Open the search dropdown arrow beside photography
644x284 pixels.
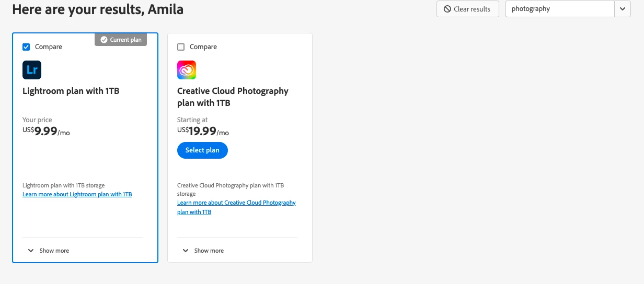[x=623, y=9]
